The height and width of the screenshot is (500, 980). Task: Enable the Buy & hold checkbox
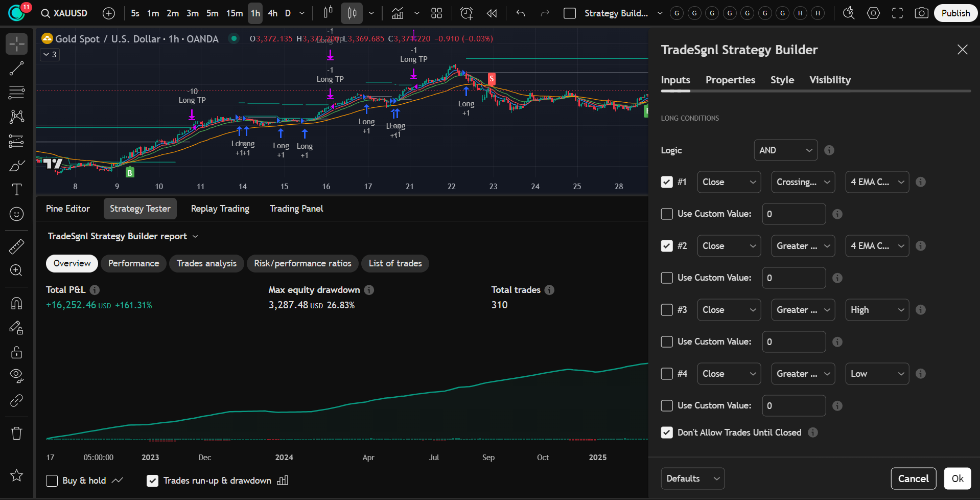pos(52,480)
